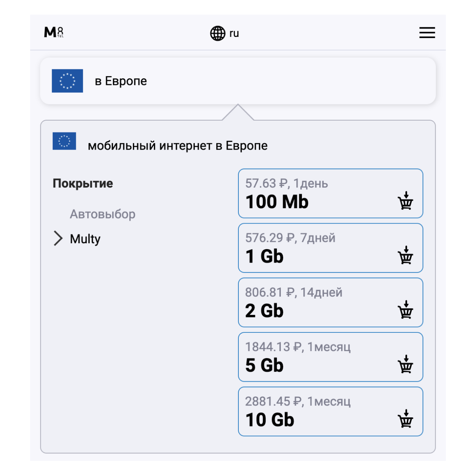Open the hamburger menu
The width and height of the screenshot is (476, 476).
coord(427,33)
